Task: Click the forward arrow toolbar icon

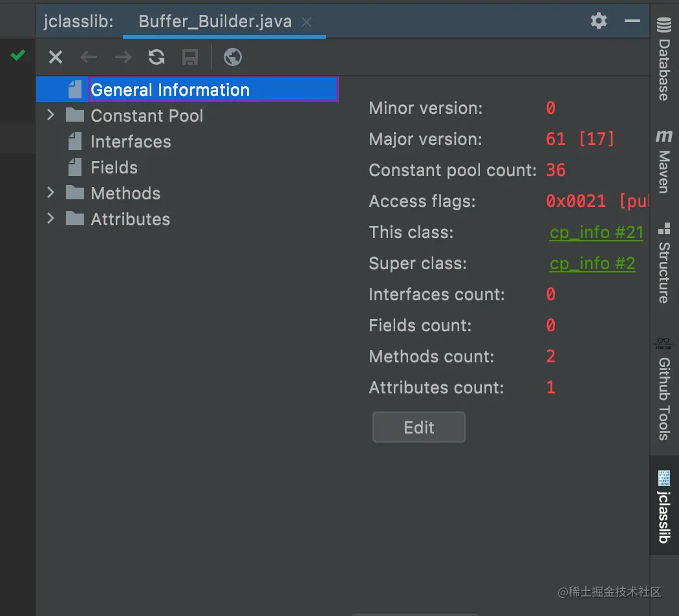Action: (123, 58)
